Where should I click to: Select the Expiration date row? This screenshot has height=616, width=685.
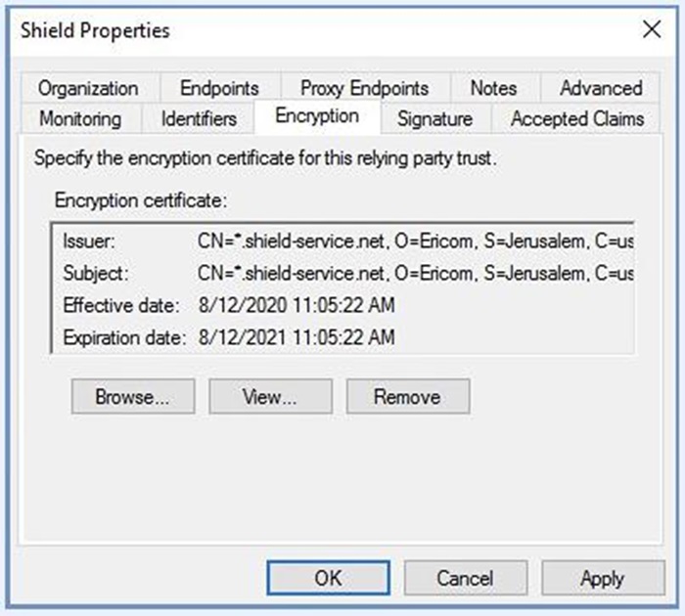342,338
